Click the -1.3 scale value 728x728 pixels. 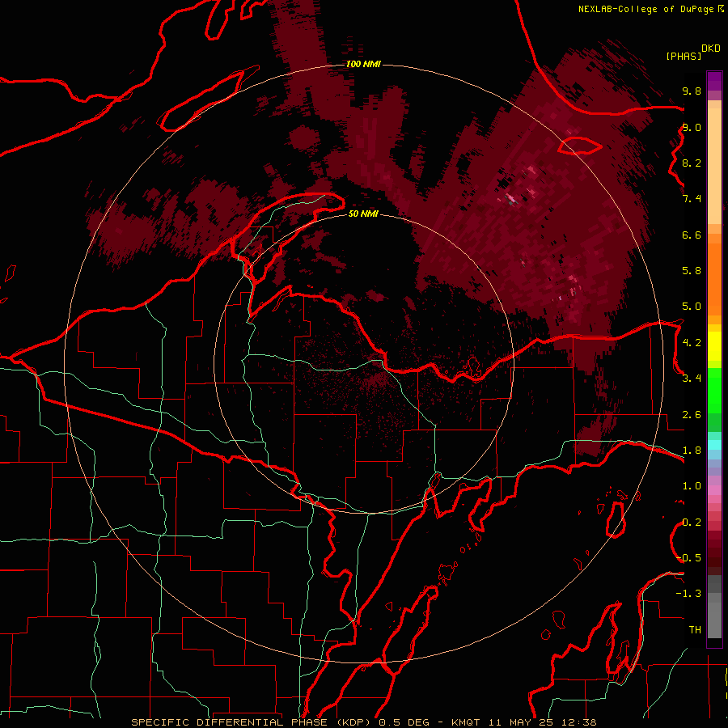[688, 594]
